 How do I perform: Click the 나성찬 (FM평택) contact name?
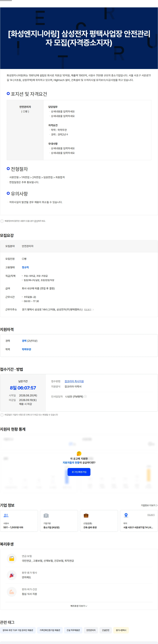coord(74,397)
